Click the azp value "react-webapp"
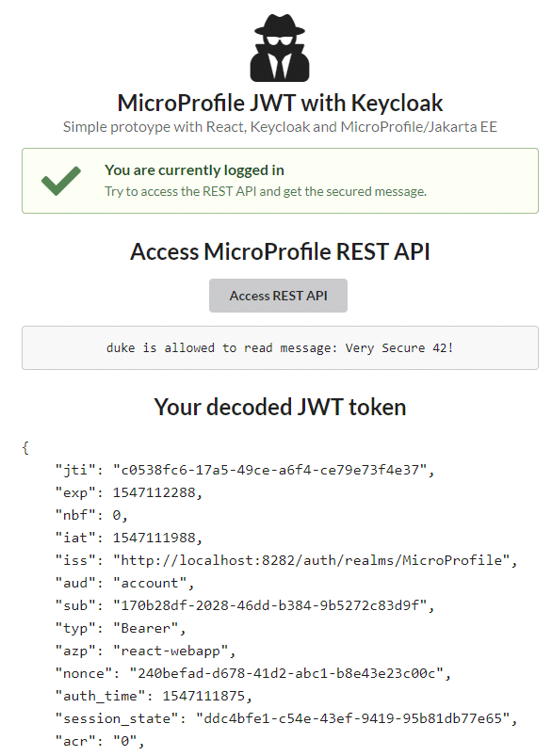The image size is (552, 756). pyautogui.click(x=170, y=651)
